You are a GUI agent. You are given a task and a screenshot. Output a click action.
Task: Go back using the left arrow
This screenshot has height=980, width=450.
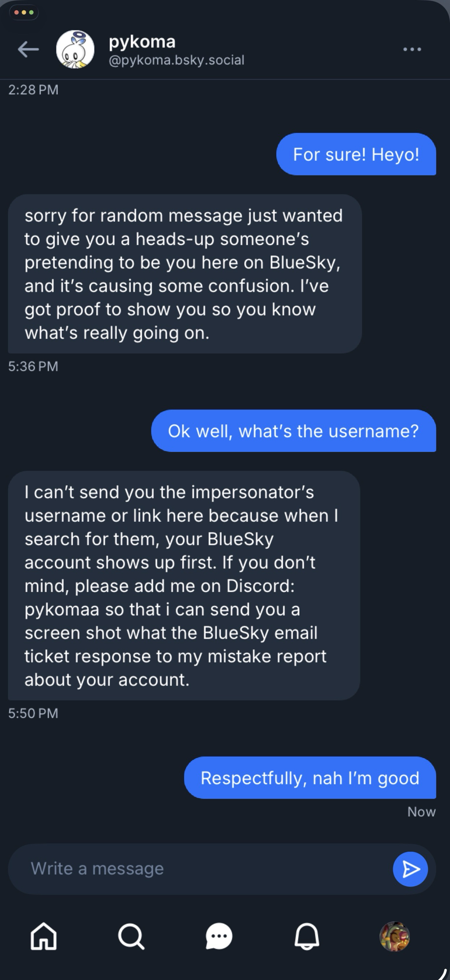28,49
